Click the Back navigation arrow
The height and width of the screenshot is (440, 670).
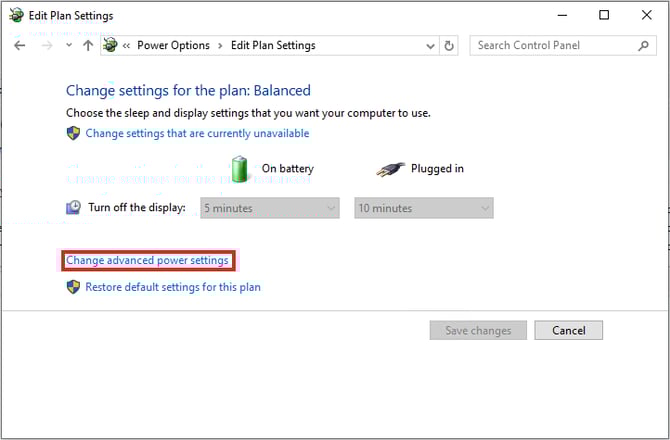[x=20, y=46]
